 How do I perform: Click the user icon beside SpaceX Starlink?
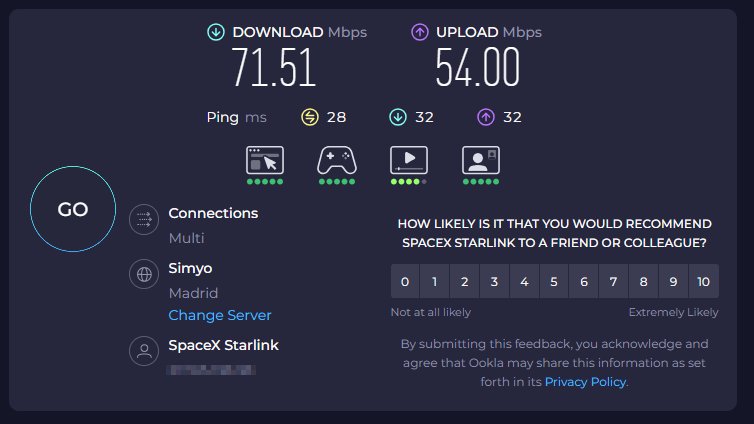click(144, 351)
